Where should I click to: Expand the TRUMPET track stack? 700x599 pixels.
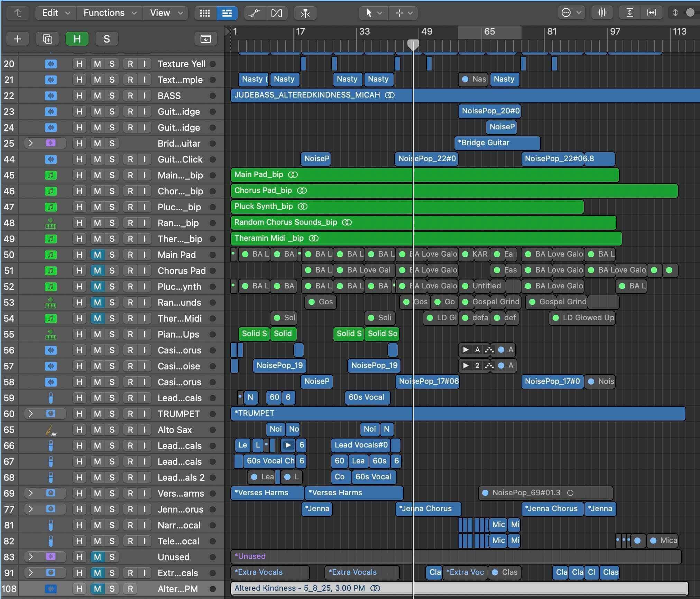pos(30,414)
